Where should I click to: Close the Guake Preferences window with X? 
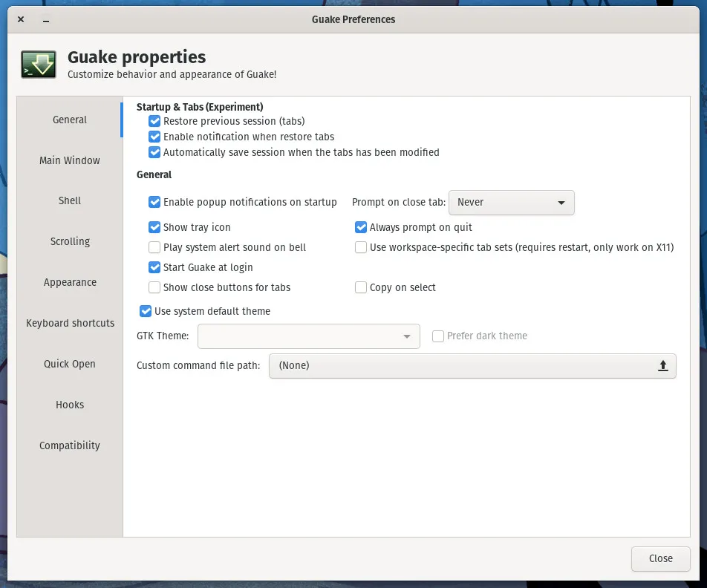[21, 19]
